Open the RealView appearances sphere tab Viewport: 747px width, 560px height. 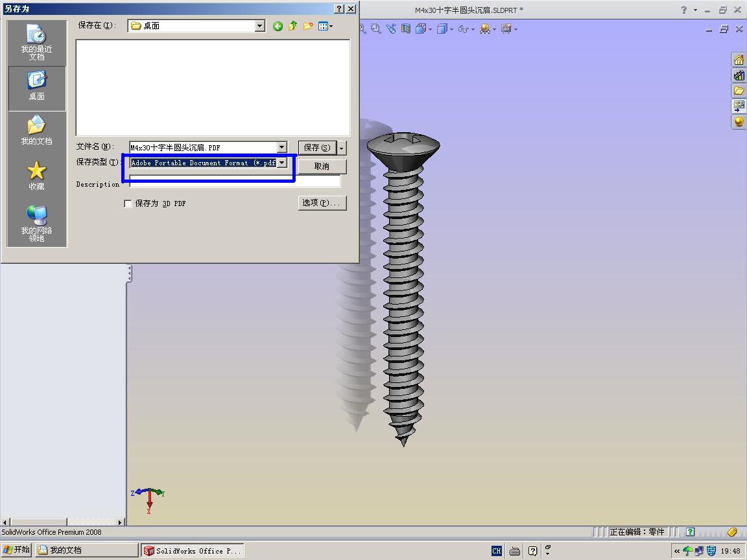(x=739, y=121)
